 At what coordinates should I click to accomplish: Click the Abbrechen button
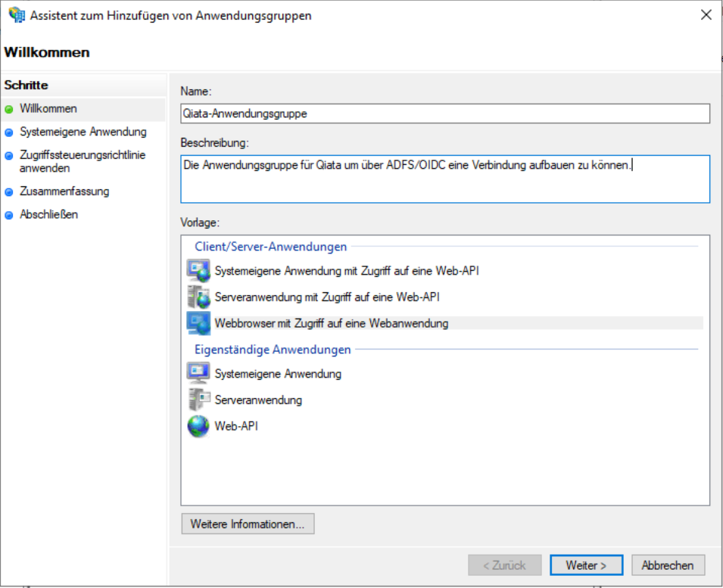click(667, 565)
